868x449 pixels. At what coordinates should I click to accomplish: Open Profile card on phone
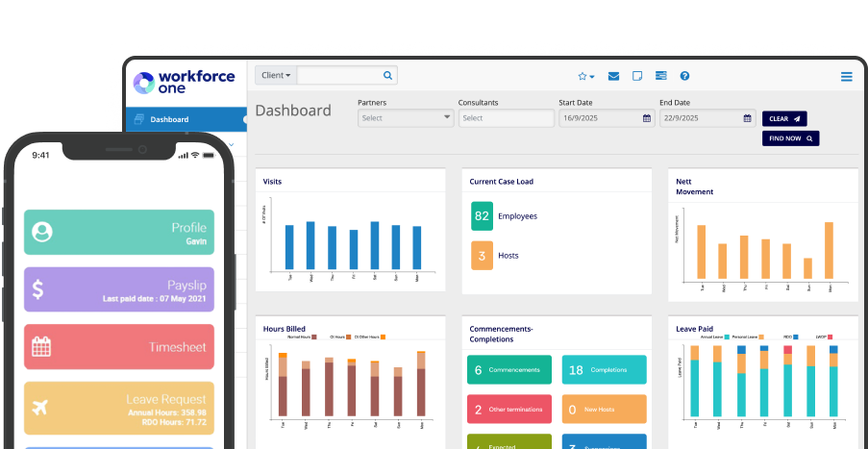[x=119, y=233]
